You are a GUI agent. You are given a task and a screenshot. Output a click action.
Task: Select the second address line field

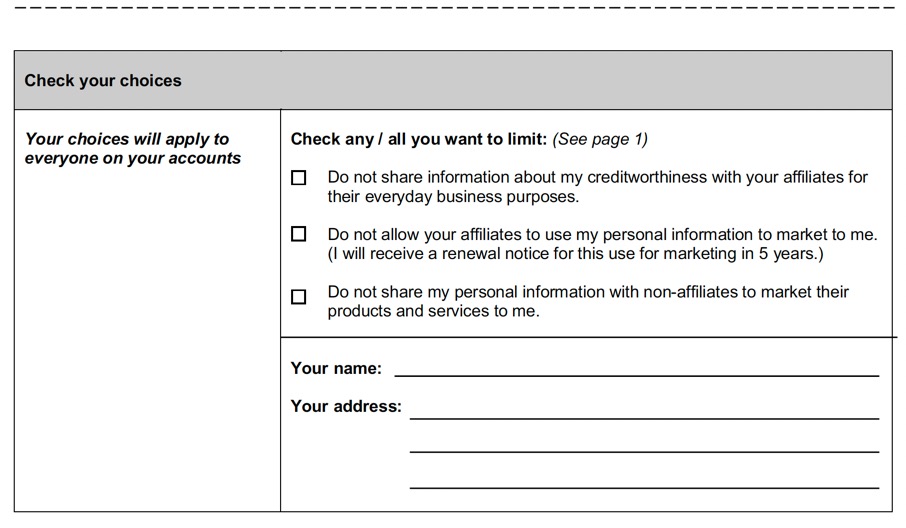644,445
